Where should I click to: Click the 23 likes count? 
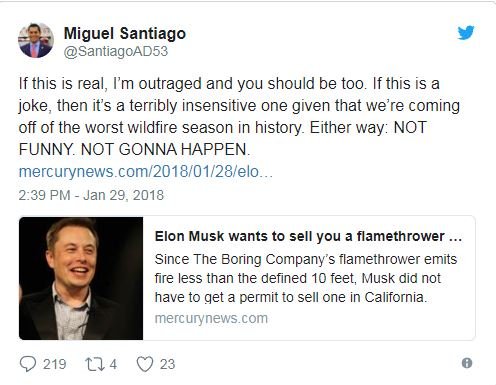tap(167, 364)
